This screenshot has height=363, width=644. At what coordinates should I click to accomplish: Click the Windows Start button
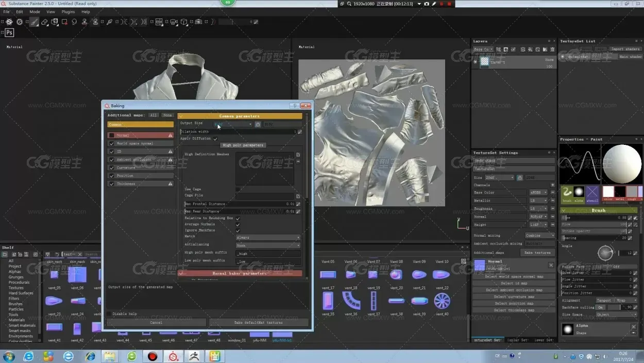9,356
